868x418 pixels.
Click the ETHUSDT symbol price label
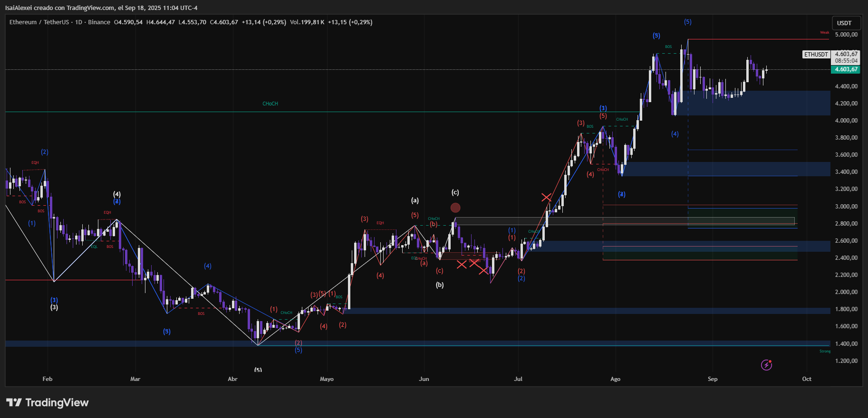(x=816, y=55)
